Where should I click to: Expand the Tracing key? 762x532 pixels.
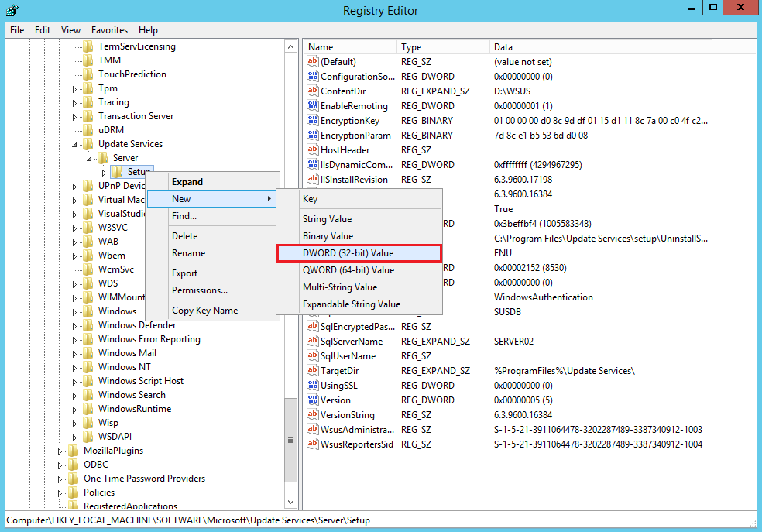click(x=74, y=103)
